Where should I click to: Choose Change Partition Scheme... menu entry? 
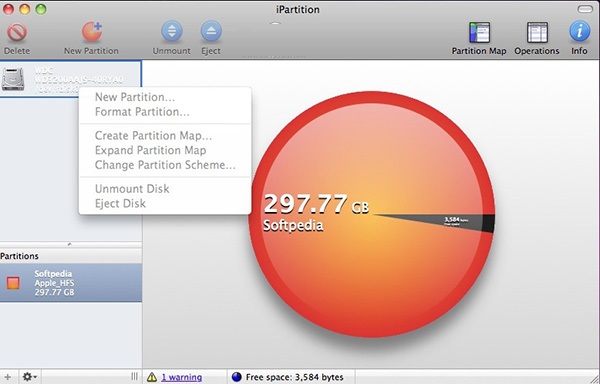(x=165, y=165)
